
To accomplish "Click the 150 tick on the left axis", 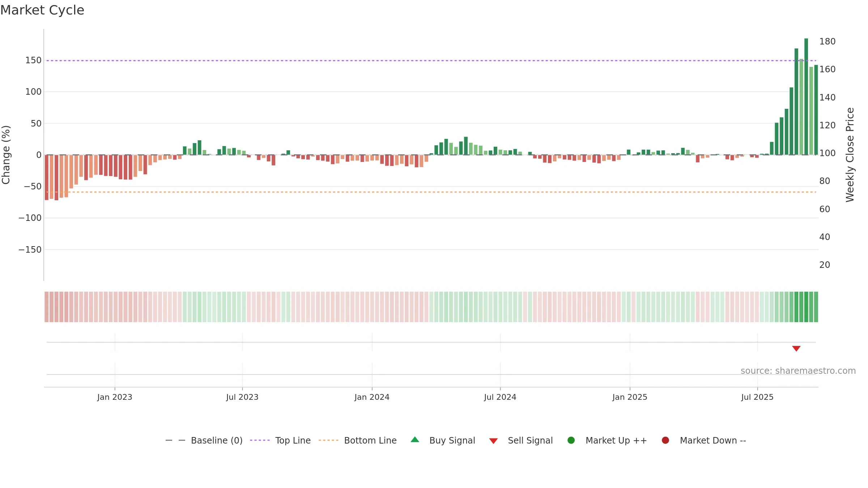I will [x=33, y=60].
